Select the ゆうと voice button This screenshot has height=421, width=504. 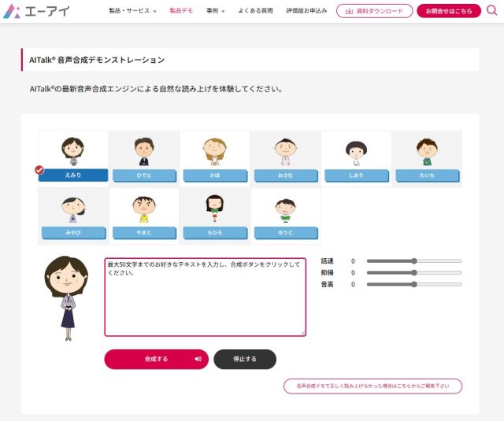[286, 232]
